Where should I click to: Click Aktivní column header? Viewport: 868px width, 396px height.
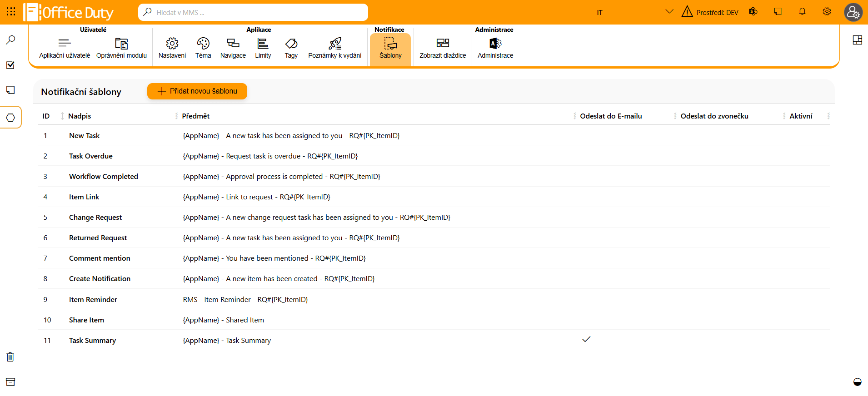pyautogui.click(x=801, y=116)
